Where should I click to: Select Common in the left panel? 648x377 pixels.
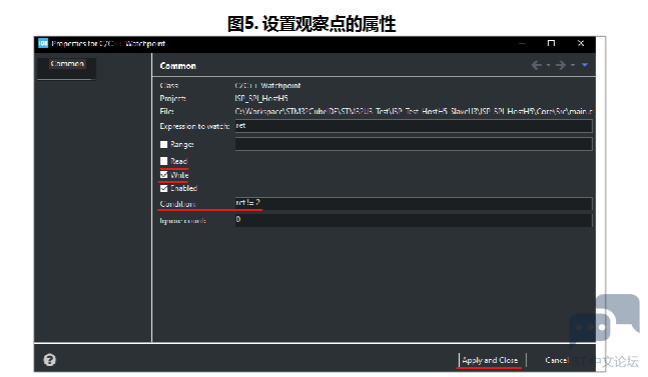(67, 64)
